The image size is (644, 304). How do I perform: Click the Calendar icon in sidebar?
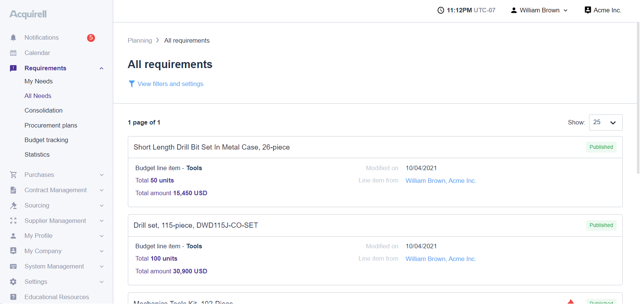pyautogui.click(x=13, y=53)
